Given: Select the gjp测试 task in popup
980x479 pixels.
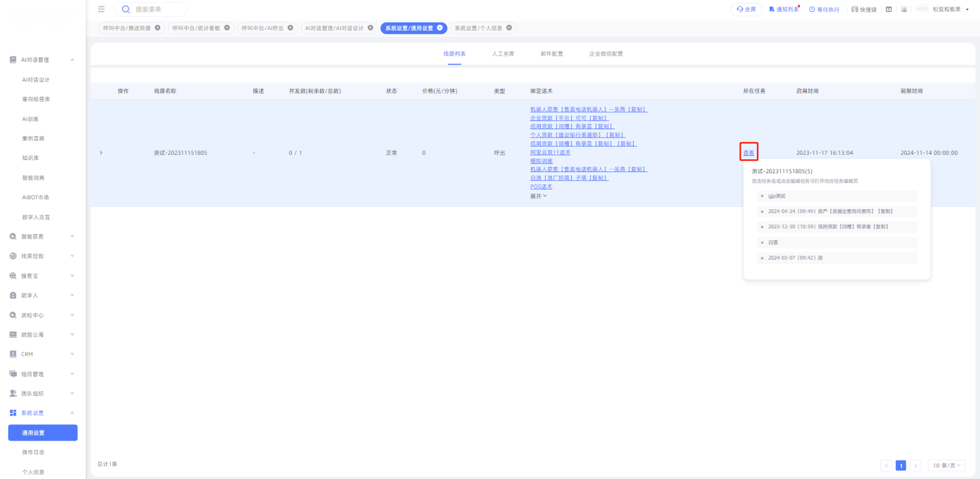Looking at the screenshot, I should [777, 196].
